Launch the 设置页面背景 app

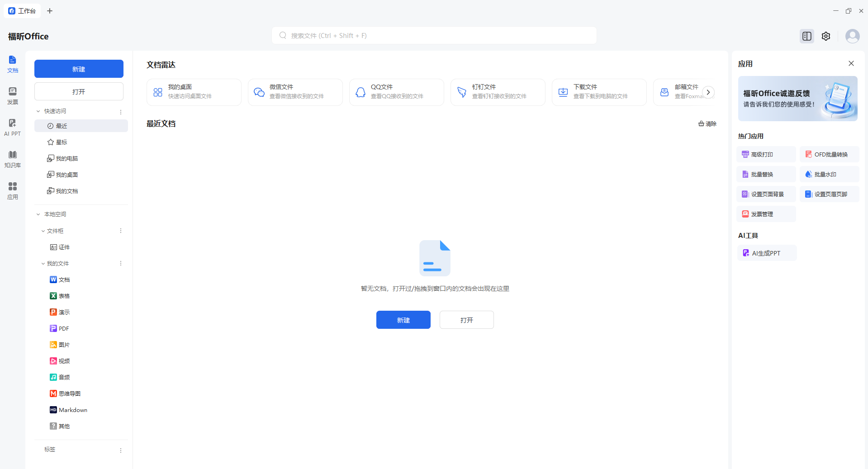[x=767, y=194]
